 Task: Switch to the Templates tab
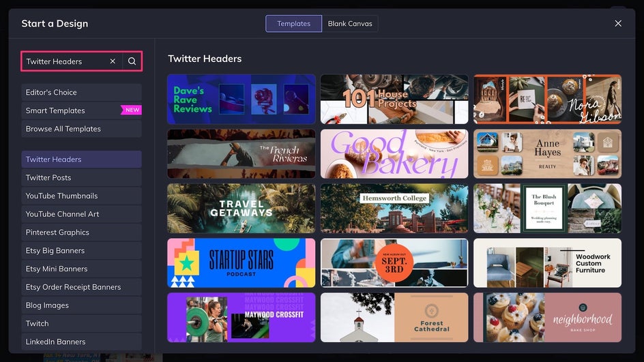tap(293, 23)
